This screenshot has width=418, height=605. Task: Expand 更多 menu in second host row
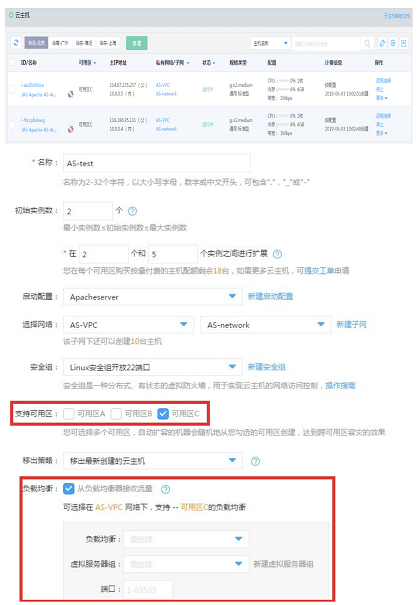point(382,133)
